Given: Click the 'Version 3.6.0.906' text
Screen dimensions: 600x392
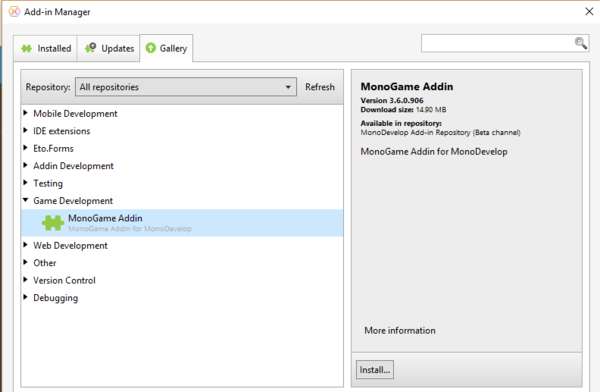Looking at the screenshot, I should point(392,100).
